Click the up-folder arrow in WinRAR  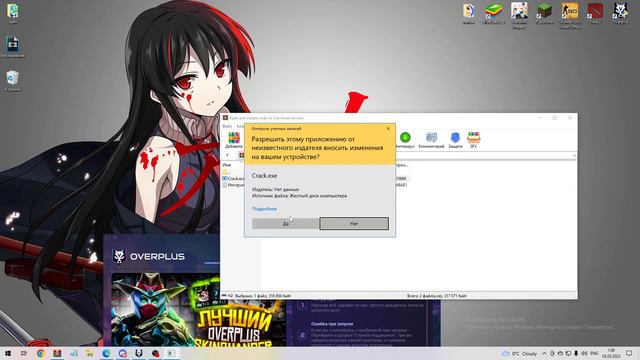(x=227, y=155)
